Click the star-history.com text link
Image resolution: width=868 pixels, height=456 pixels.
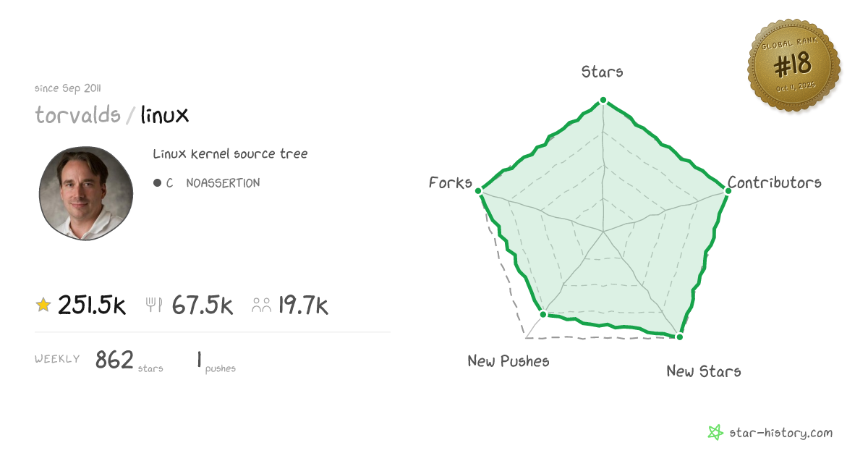(x=780, y=433)
